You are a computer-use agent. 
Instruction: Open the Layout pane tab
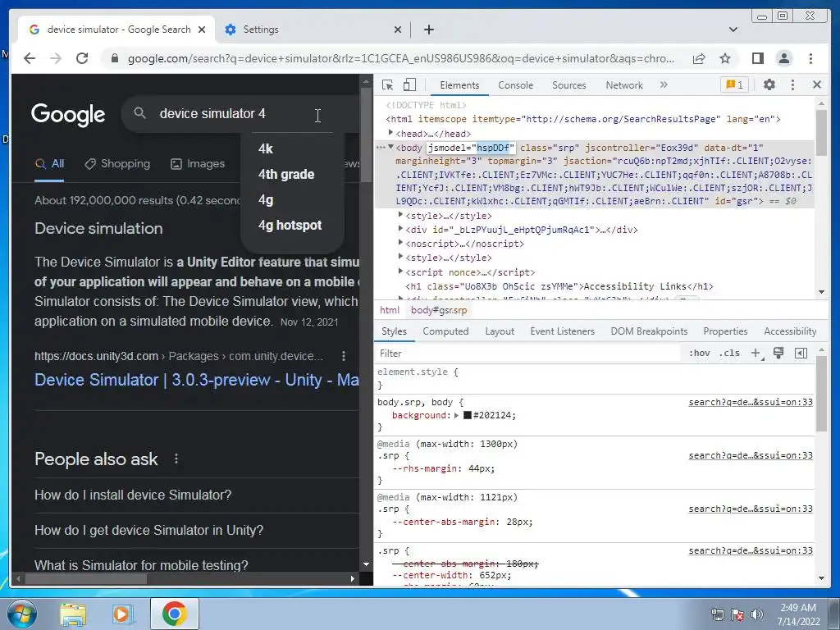click(x=500, y=331)
